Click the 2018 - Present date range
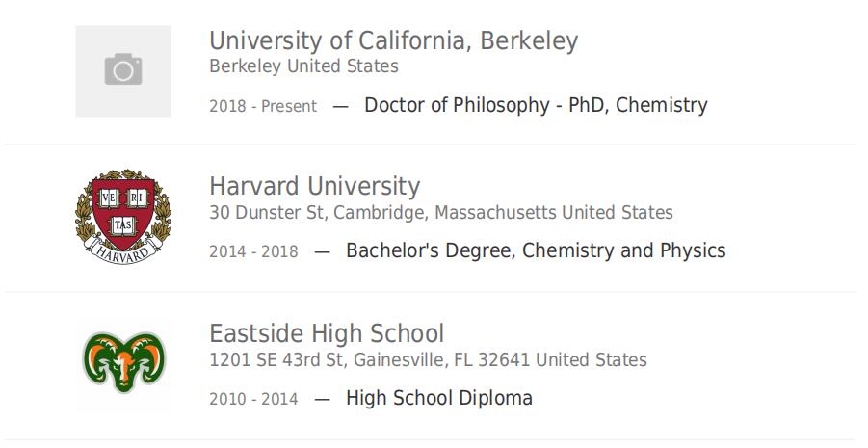 263,106
